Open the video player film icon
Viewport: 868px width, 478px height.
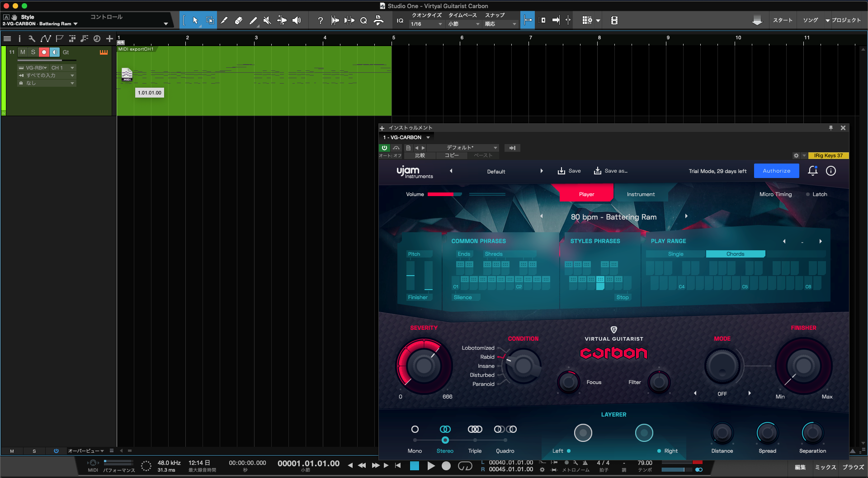[614, 20]
